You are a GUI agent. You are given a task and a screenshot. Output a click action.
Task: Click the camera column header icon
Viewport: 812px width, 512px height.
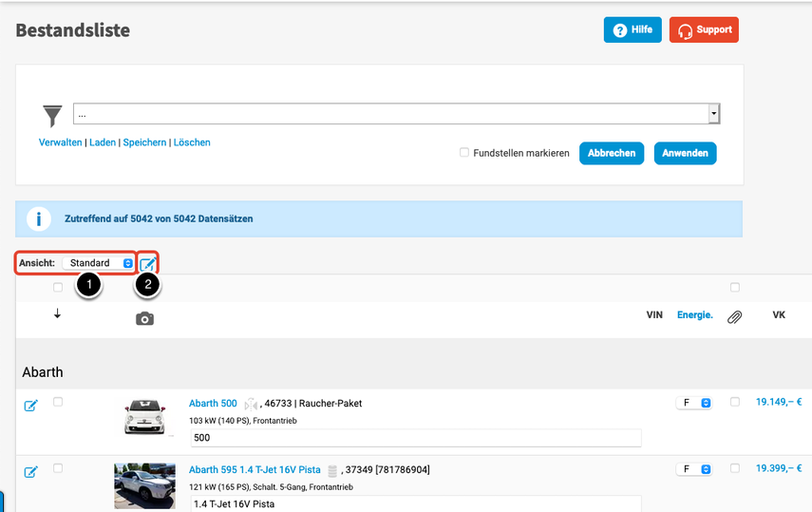[144, 319]
